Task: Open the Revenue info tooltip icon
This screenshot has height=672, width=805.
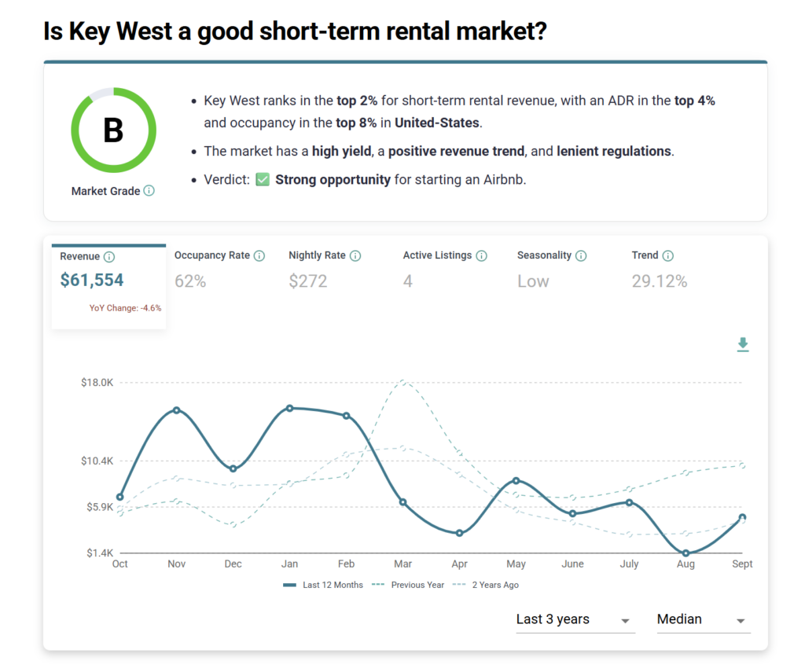Action: (109, 257)
